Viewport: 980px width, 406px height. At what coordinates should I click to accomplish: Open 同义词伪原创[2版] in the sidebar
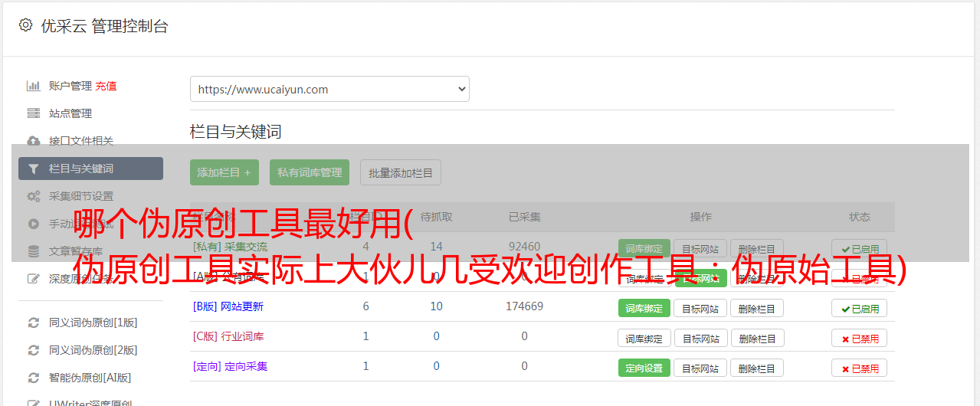[93, 350]
